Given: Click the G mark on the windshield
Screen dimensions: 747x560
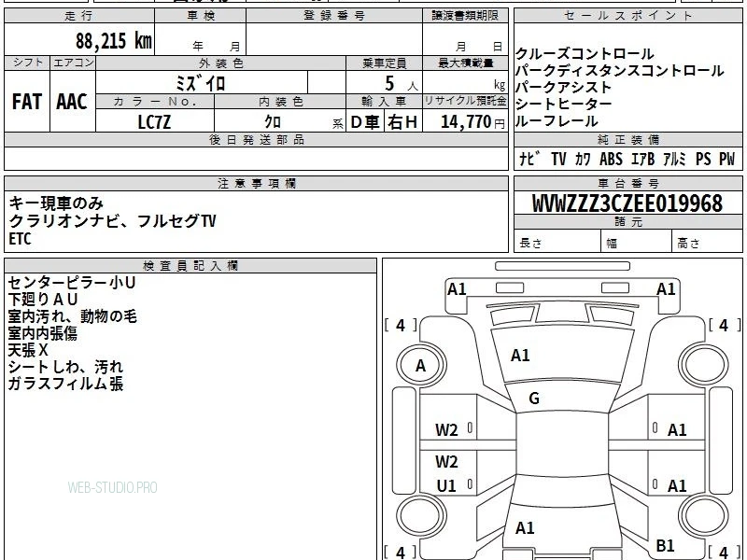Looking at the screenshot, I should (x=534, y=399).
